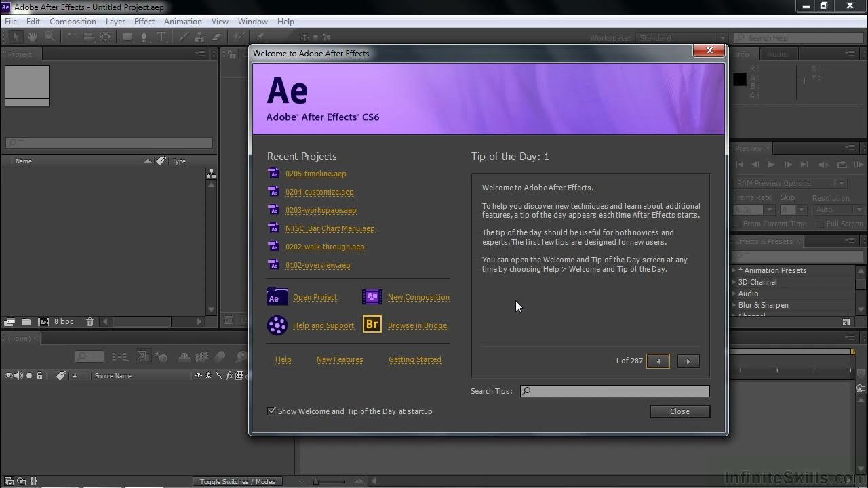The height and width of the screenshot is (488, 868).
Task: Open recent project 0205-timeline.aep
Action: (315, 174)
